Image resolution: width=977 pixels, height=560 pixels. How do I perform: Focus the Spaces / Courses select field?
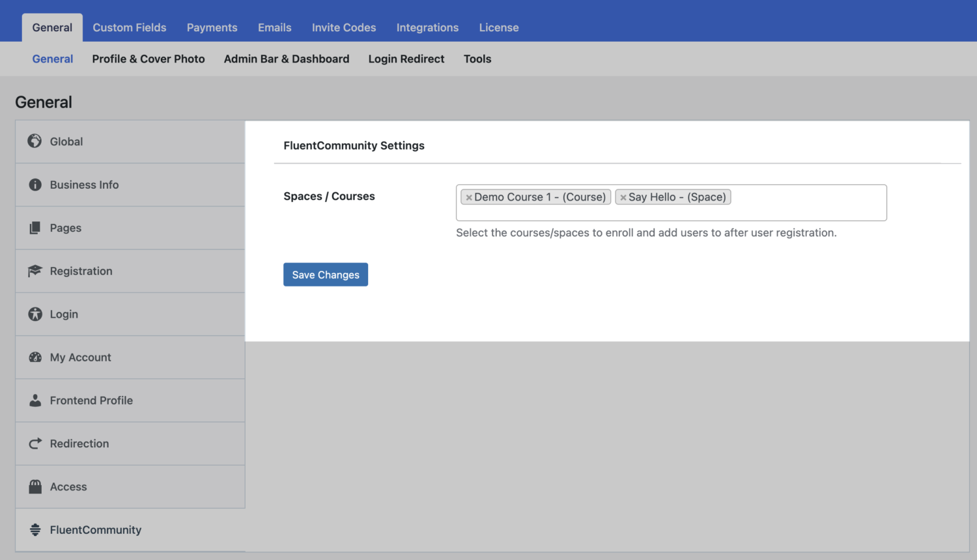click(672, 203)
